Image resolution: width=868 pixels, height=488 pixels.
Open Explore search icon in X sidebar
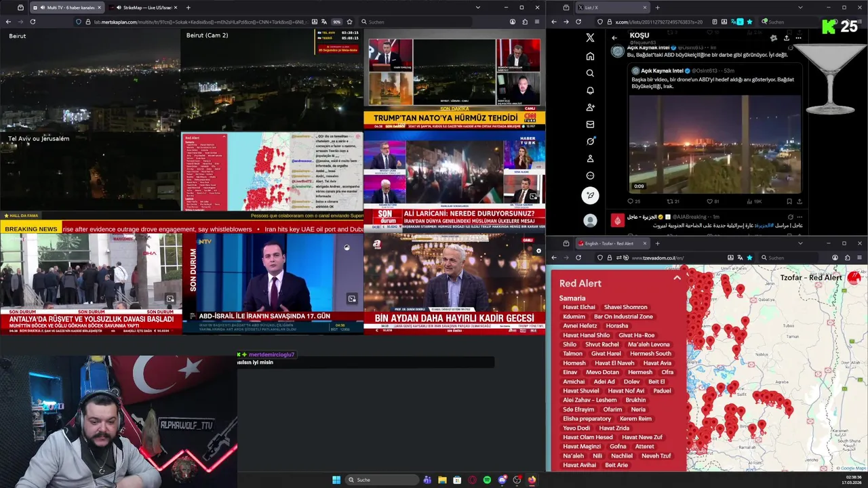pos(590,73)
